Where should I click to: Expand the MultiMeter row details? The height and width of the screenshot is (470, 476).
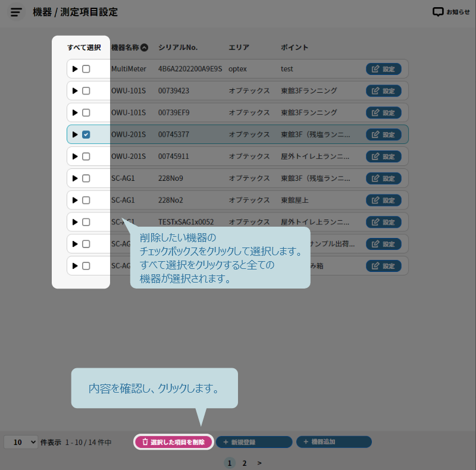75,69
